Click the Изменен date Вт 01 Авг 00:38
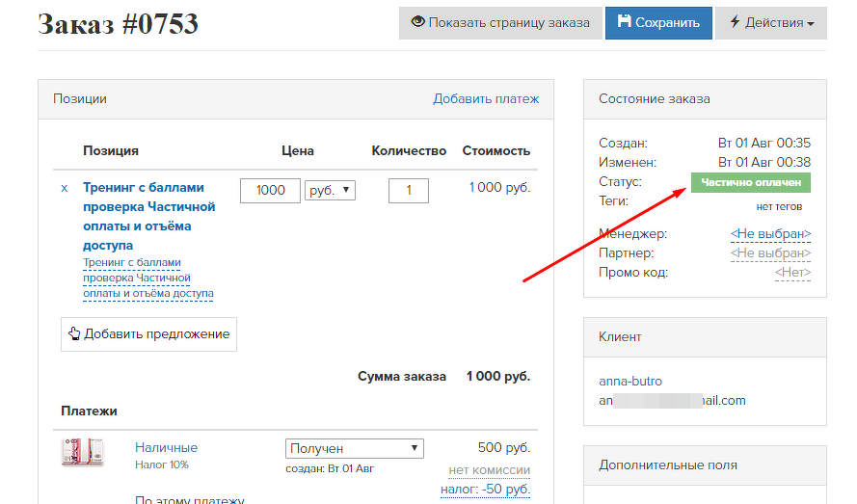This screenshot has height=504, width=857. tap(764, 162)
